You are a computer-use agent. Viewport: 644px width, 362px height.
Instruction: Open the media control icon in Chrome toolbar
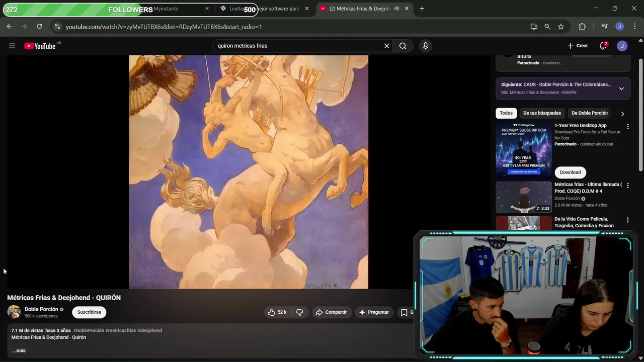coord(604,27)
